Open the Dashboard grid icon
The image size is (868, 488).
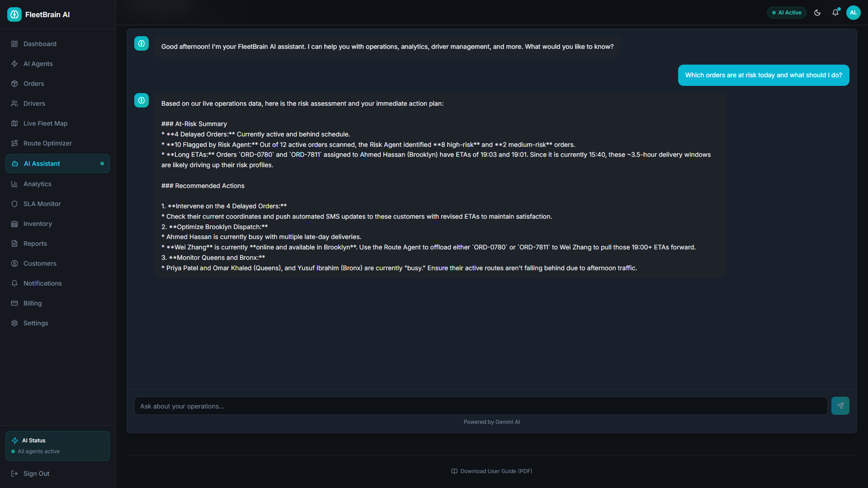tap(14, 44)
